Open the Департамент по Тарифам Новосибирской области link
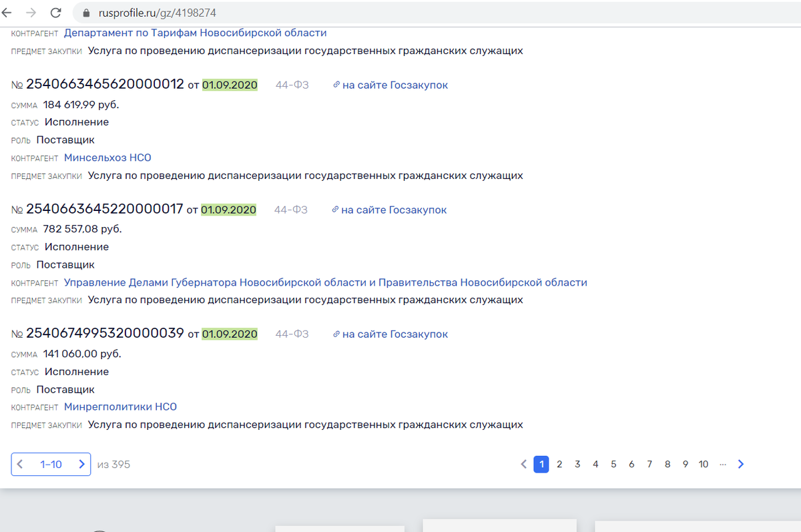This screenshot has width=801, height=532. [x=194, y=32]
